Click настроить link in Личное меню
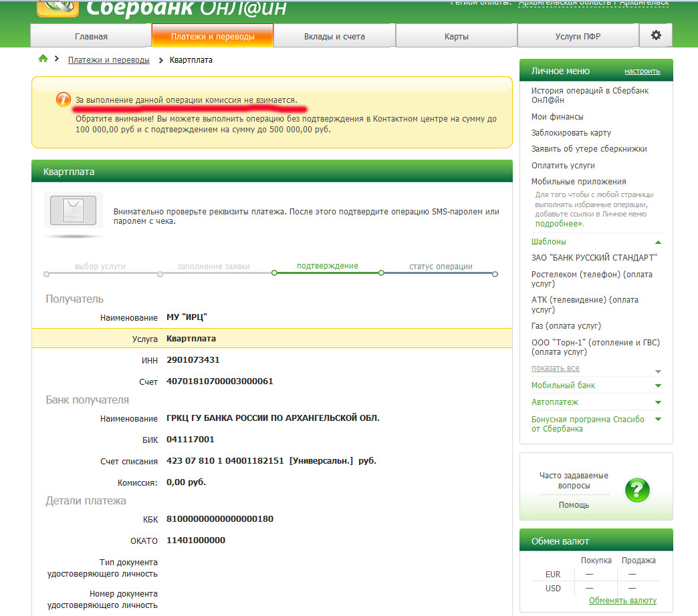Viewport: 698px width, 616px height. point(642,71)
